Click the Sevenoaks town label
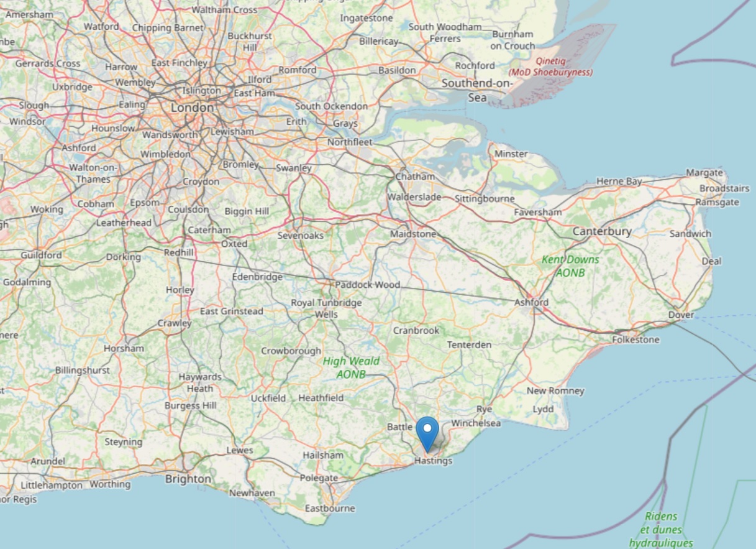The height and width of the screenshot is (549, 756). [x=301, y=236]
